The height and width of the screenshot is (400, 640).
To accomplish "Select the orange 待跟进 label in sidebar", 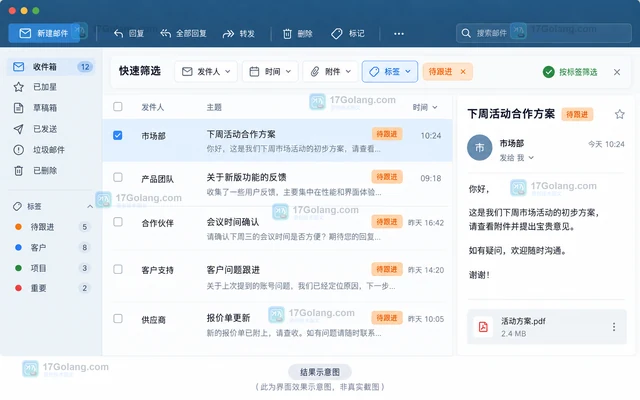I will tap(51, 227).
